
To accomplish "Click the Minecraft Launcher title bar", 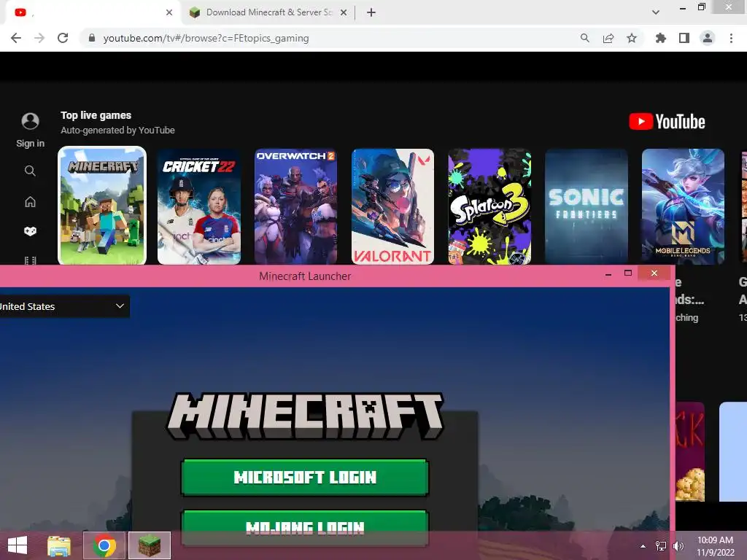I will pos(305,276).
